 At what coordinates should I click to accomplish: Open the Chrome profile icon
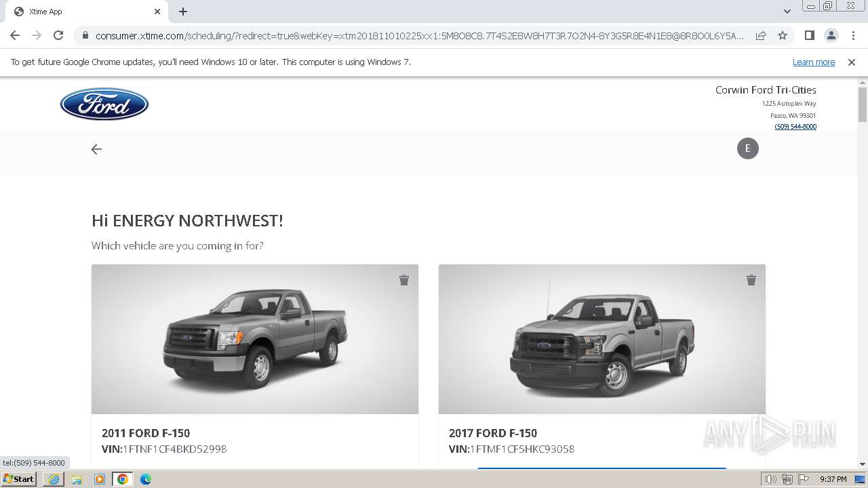click(x=831, y=35)
